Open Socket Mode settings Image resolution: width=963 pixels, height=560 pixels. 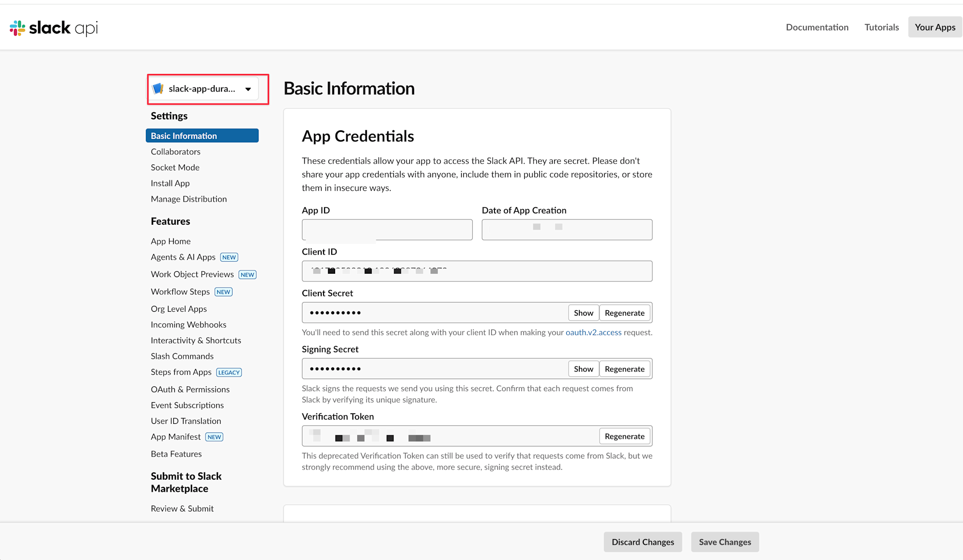pos(175,167)
